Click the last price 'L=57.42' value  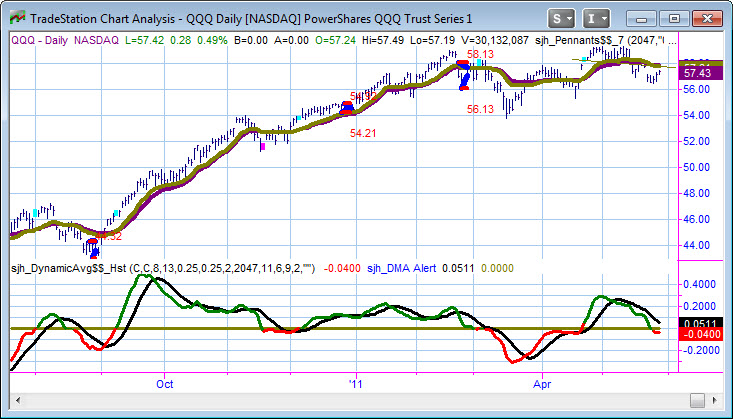click(x=145, y=41)
